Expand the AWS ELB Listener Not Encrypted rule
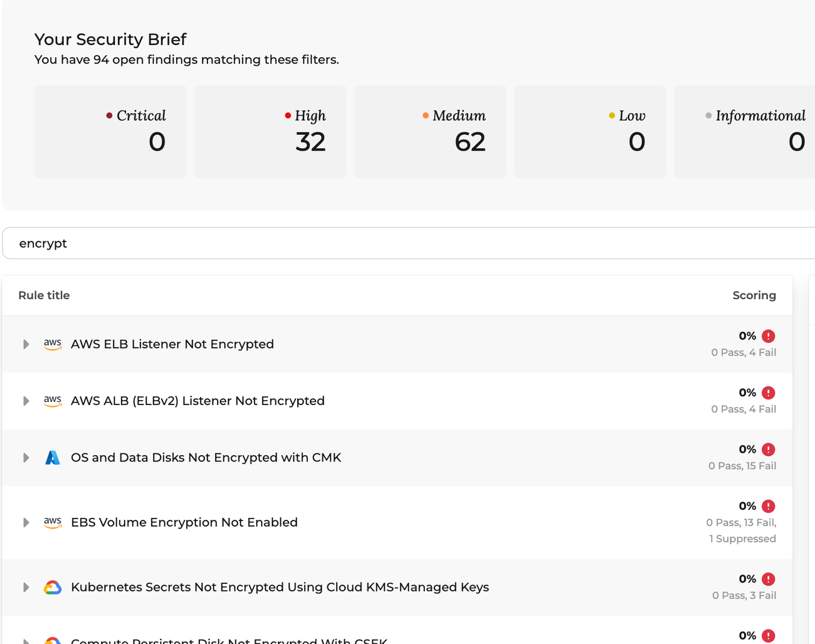This screenshot has height=644, width=815. pos(26,344)
